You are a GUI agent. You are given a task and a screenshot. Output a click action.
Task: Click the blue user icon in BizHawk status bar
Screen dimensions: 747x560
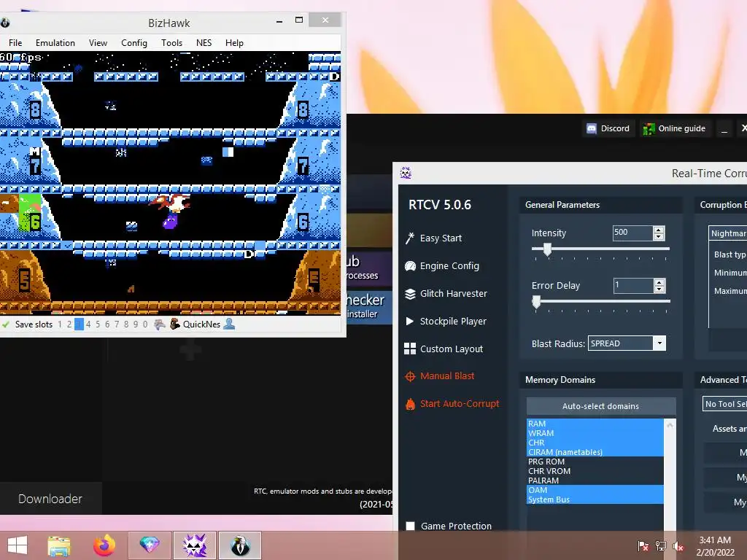[229, 324]
